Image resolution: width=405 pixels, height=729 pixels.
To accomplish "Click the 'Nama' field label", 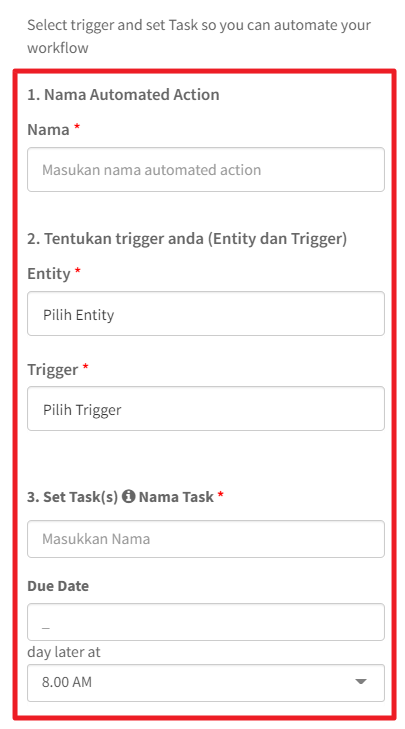I will tap(48, 130).
